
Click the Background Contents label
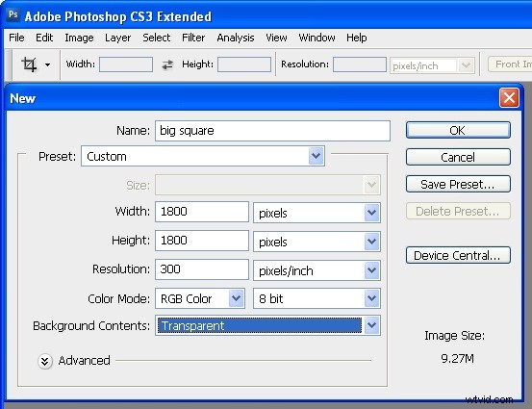click(91, 326)
